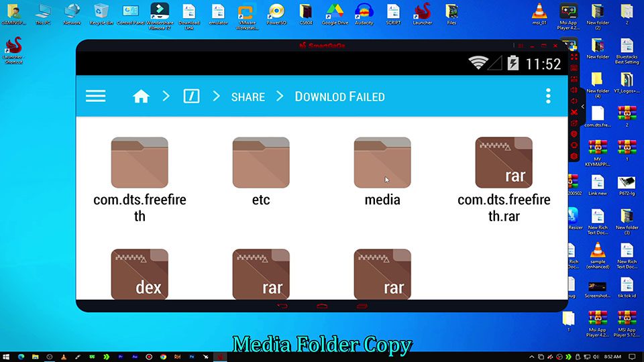Go to the home directory icon

click(x=141, y=97)
